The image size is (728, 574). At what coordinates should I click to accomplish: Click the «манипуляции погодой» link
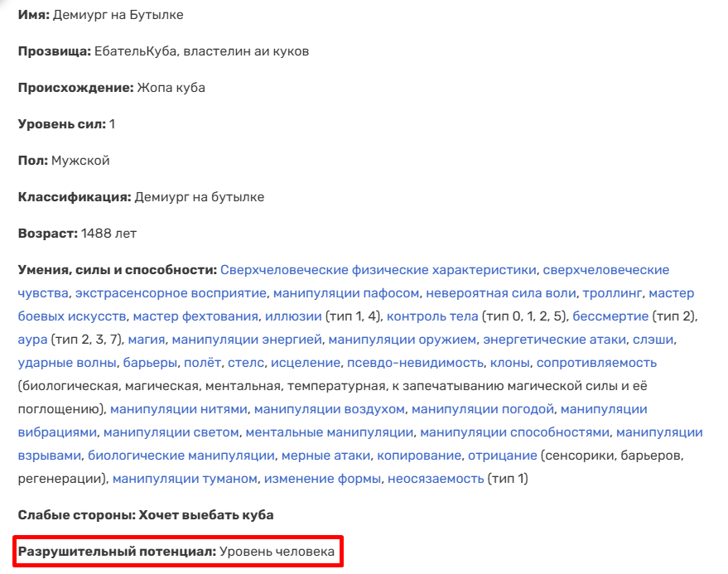tap(482, 409)
